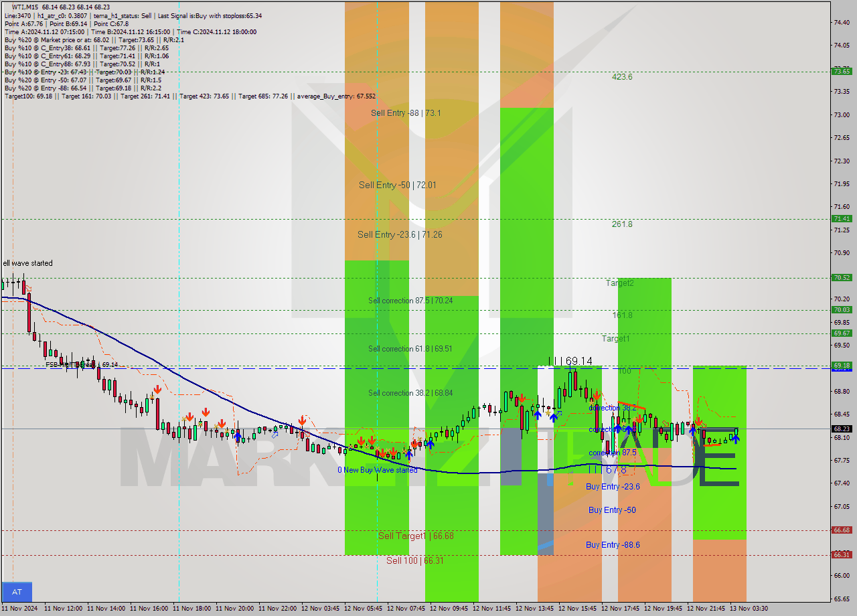Click the '| | | 69.14' high label
The width and height of the screenshot is (857, 616).
click(x=570, y=362)
